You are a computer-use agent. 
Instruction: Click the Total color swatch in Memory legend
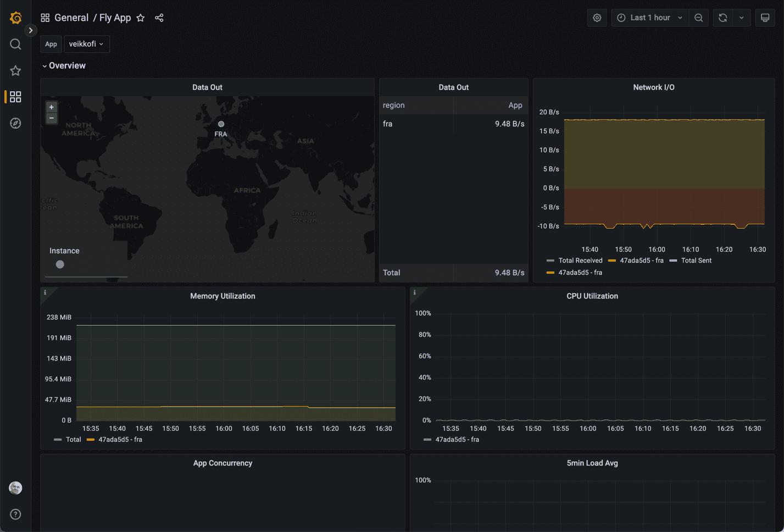point(58,440)
